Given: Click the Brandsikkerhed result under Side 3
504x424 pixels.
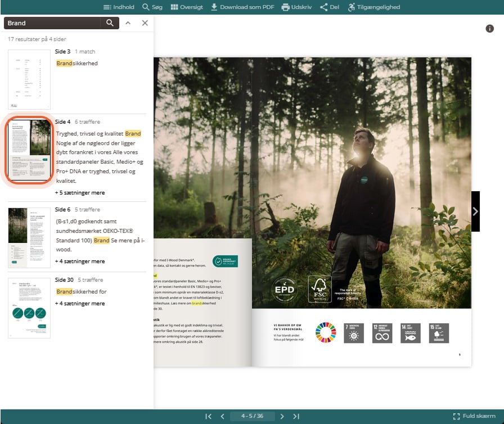Looking at the screenshot, I should (77, 64).
